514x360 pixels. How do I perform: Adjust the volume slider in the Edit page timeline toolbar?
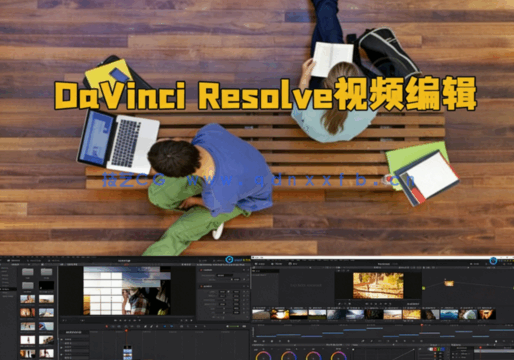pos(233,326)
